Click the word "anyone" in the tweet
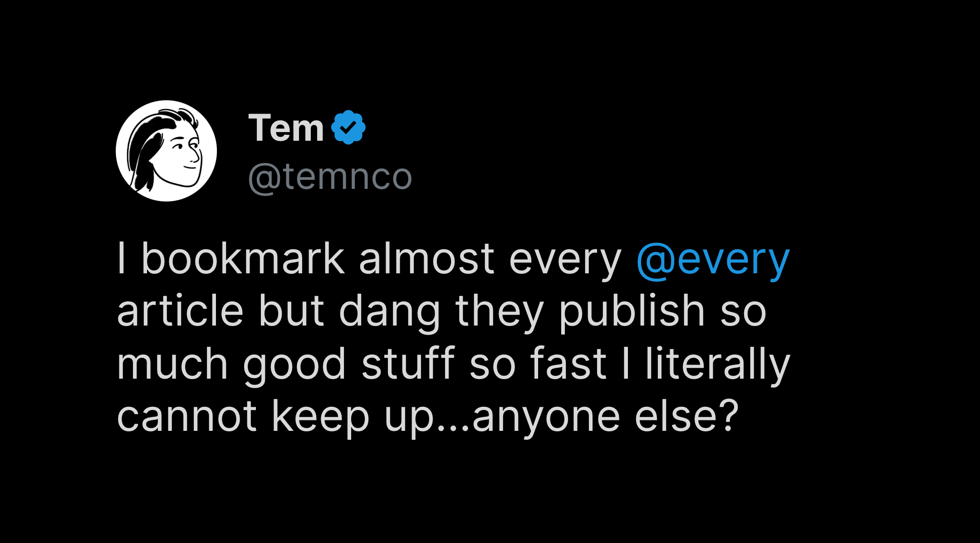The height and width of the screenshot is (543, 980). [x=546, y=418]
